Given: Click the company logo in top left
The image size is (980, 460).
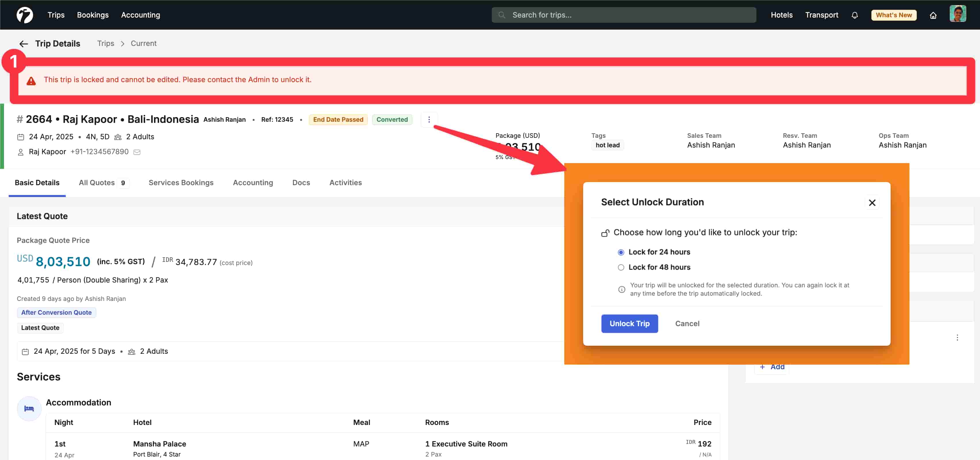Looking at the screenshot, I should pyautogui.click(x=24, y=14).
